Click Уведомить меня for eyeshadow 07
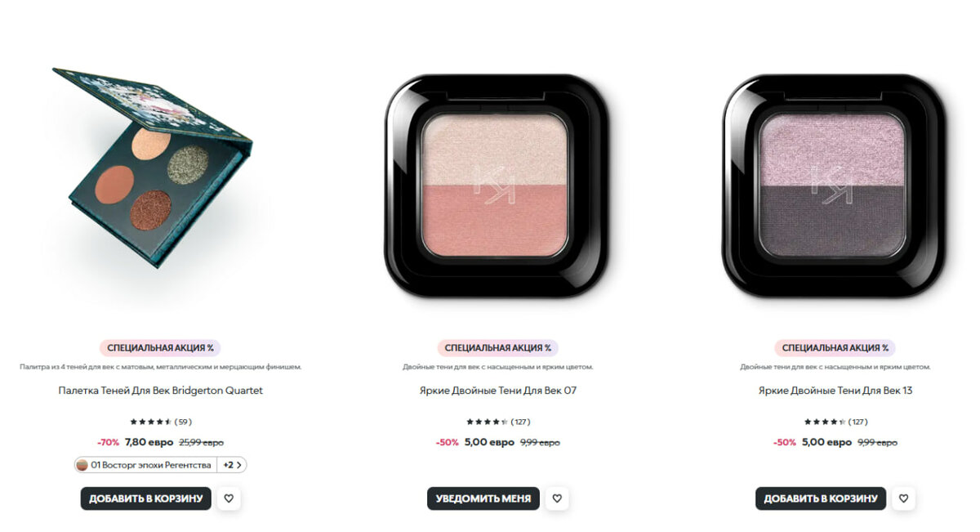 [483, 498]
